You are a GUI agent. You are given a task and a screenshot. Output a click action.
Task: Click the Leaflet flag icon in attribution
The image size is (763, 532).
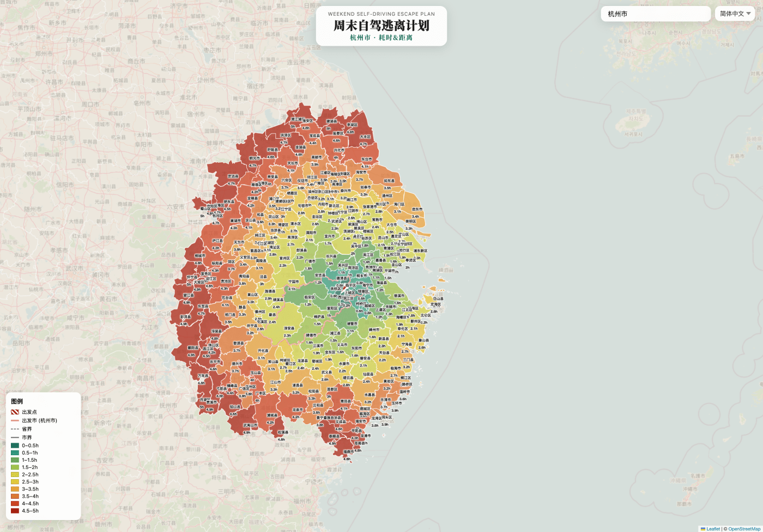coord(703,529)
